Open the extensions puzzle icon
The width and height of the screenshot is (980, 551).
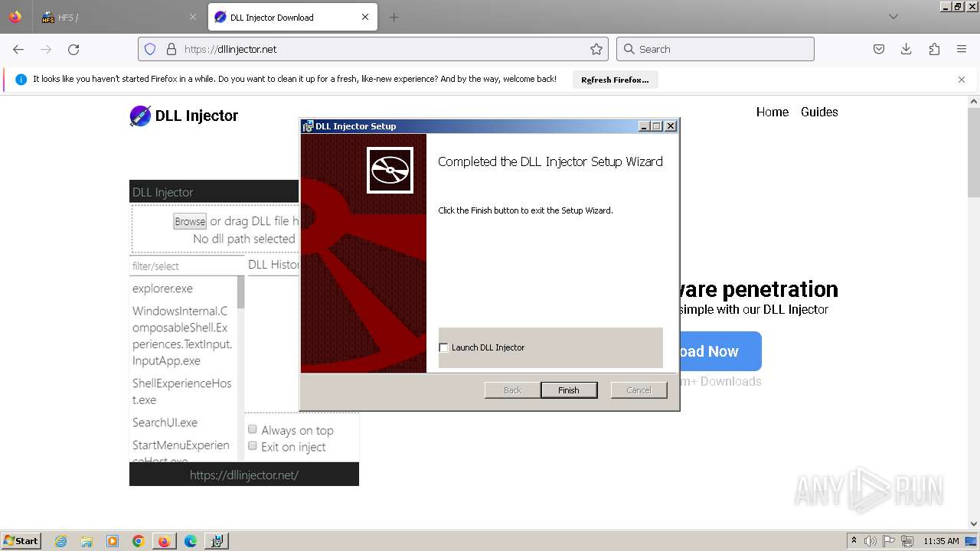click(934, 49)
